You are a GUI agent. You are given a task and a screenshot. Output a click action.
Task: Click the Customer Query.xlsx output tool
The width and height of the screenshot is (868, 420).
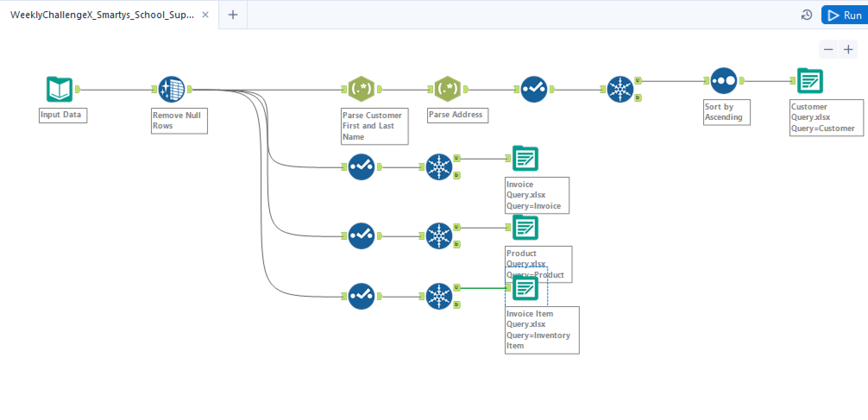point(810,81)
